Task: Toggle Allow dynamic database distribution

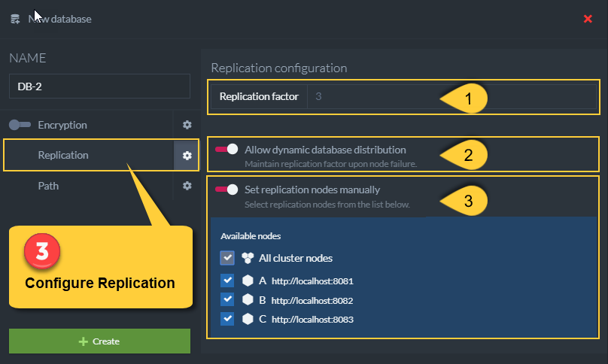Action: coord(226,149)
